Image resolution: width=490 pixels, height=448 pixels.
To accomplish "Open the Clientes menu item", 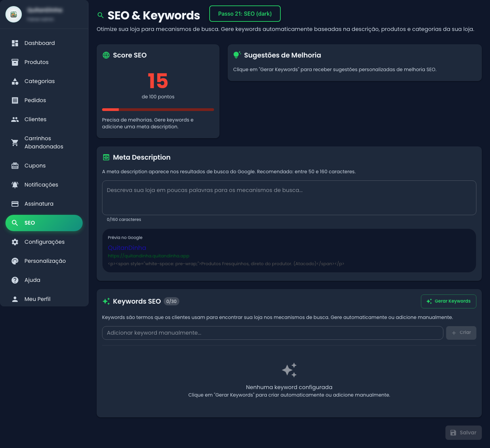I will tap(35, 119).
